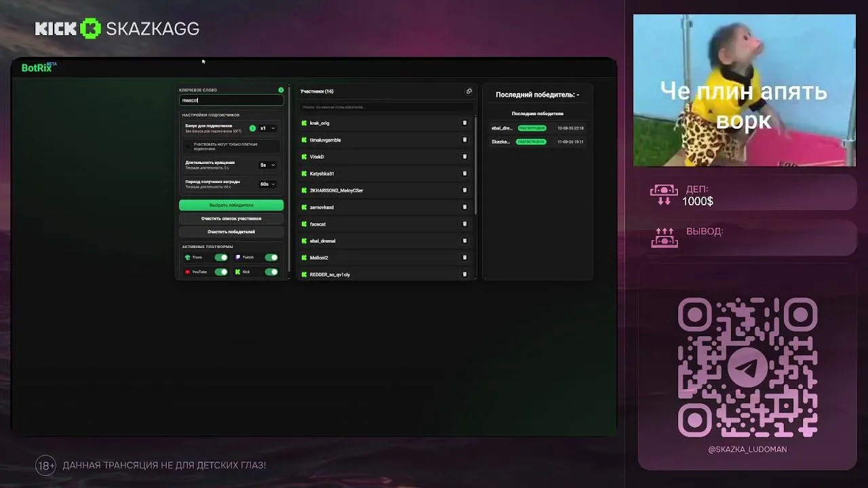The width and height of the screenshot is (868, 488).
Task: Click the Участники (16) header
Action: click(x=317, y=91)
